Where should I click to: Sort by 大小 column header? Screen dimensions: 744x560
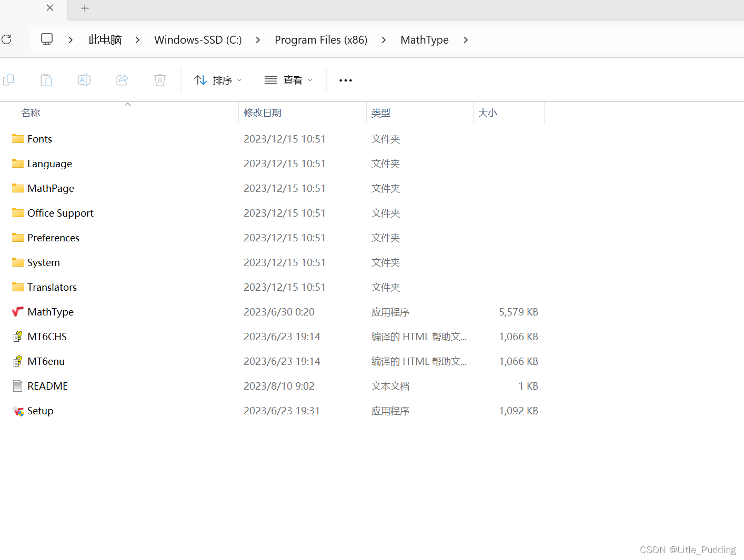click(x=488, y=113)
